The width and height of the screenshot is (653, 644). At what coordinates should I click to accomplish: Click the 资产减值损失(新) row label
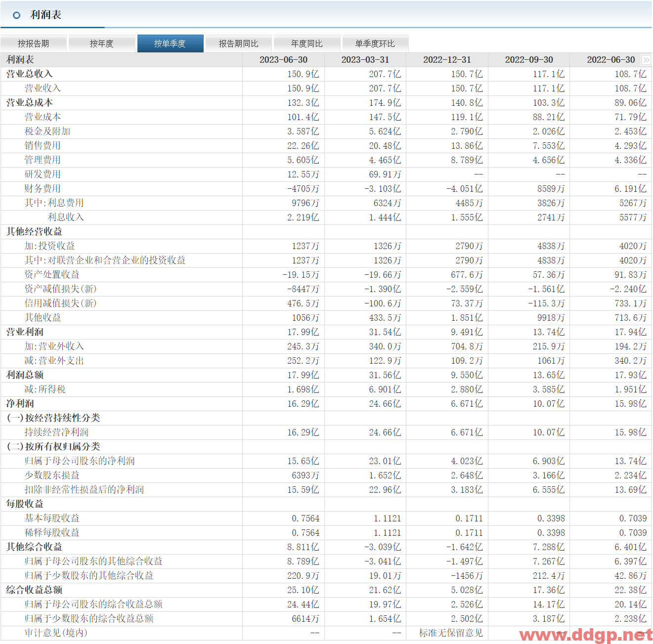[x=60, y=289]
